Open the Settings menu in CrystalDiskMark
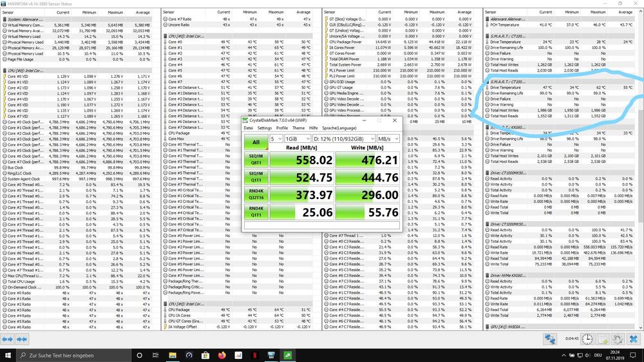The width and height of the screenshot is (644, 362). [264, 128]
